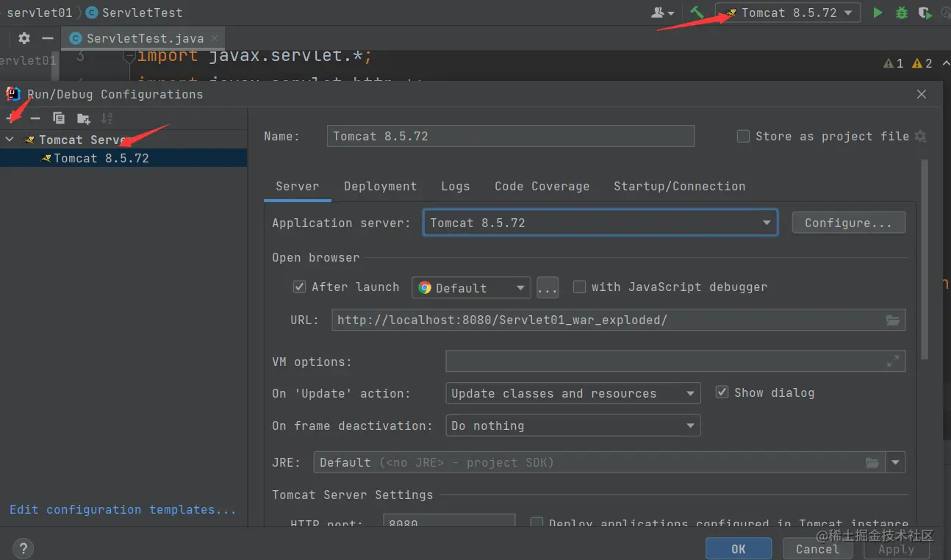Uncheck the Show dialog checkbox

tap(722, 392)
